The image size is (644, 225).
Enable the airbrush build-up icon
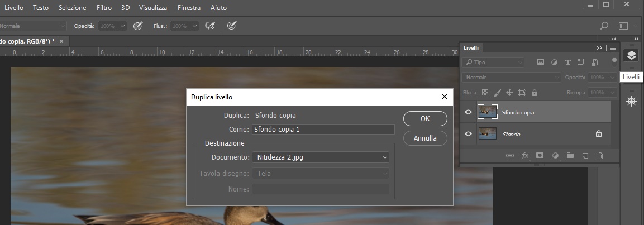[x=210, y=26]
